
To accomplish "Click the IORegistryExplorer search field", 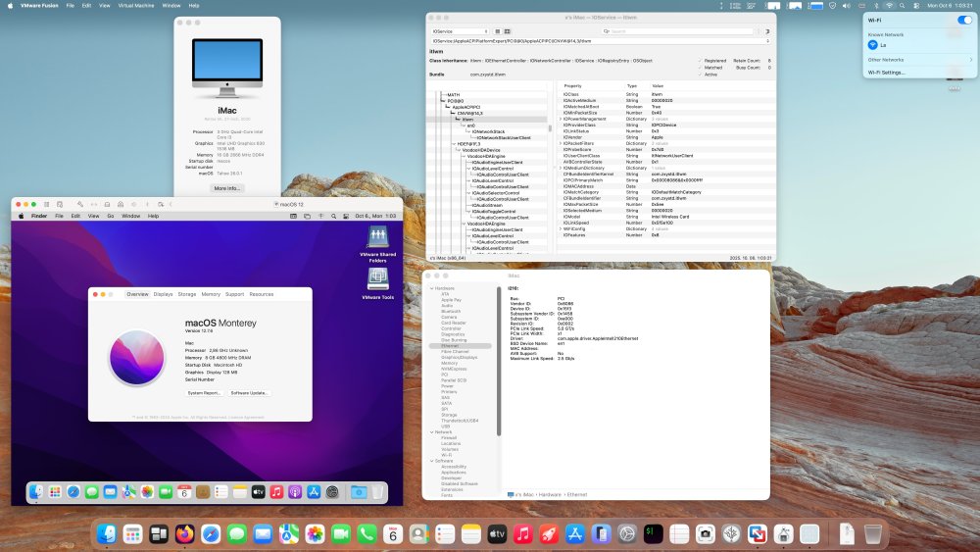I will 678,31.
